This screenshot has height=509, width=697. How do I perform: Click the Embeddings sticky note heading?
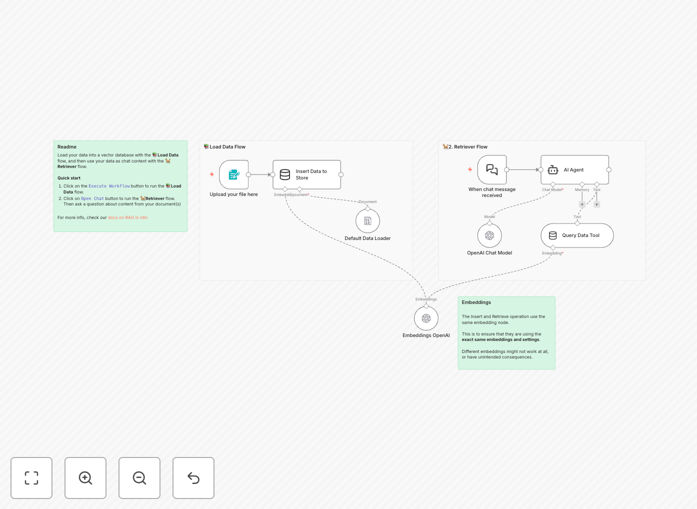[476, 302]
